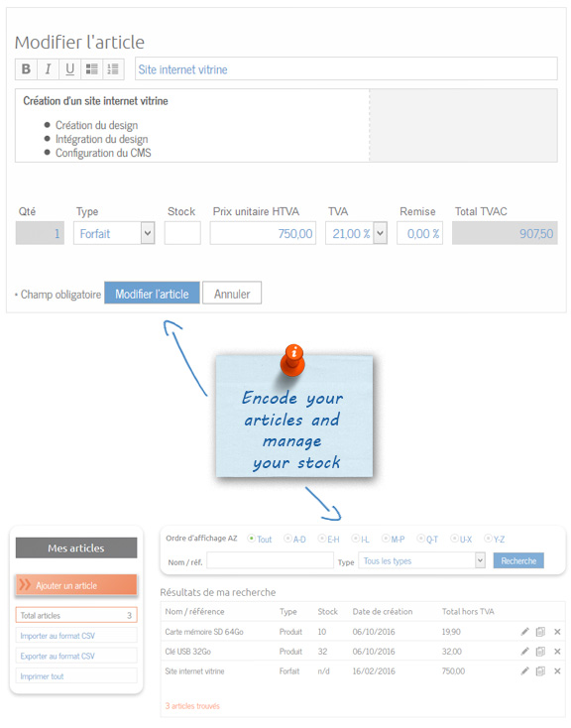This screenshot has height=728, width=571.
Task: Focus the Prix unitaire HTVA field
Action: [263, 233]
